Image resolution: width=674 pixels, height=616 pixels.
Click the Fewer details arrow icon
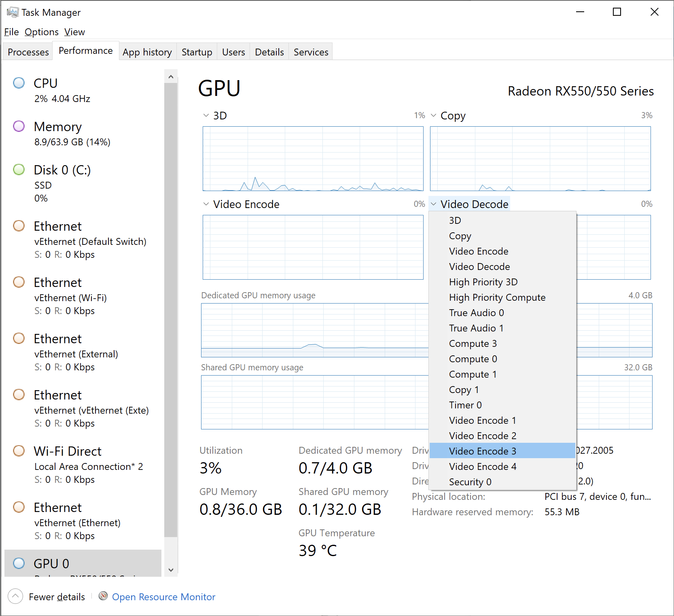15,596
